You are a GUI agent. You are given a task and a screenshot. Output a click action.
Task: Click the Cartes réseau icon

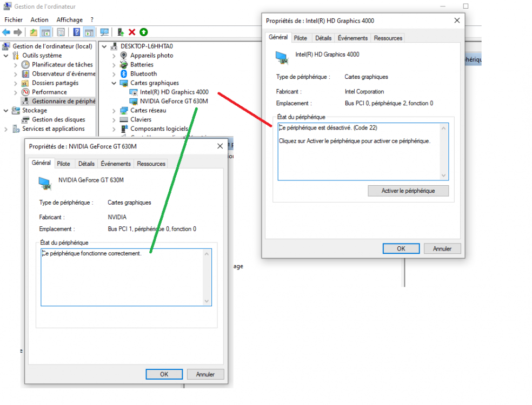pyautogui.click(x=124, y=111)
